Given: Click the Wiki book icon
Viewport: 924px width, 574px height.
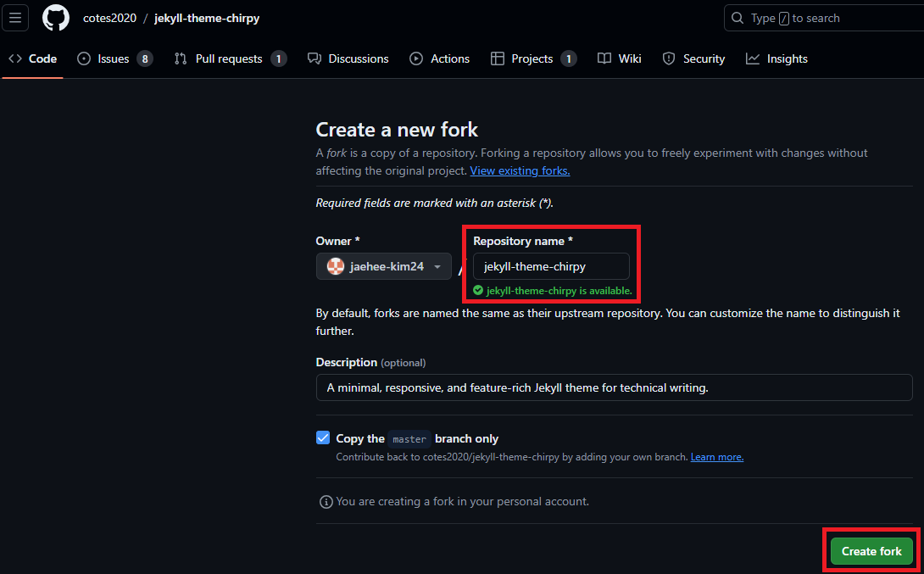Looking at the screenshot, I should point(604,59).
